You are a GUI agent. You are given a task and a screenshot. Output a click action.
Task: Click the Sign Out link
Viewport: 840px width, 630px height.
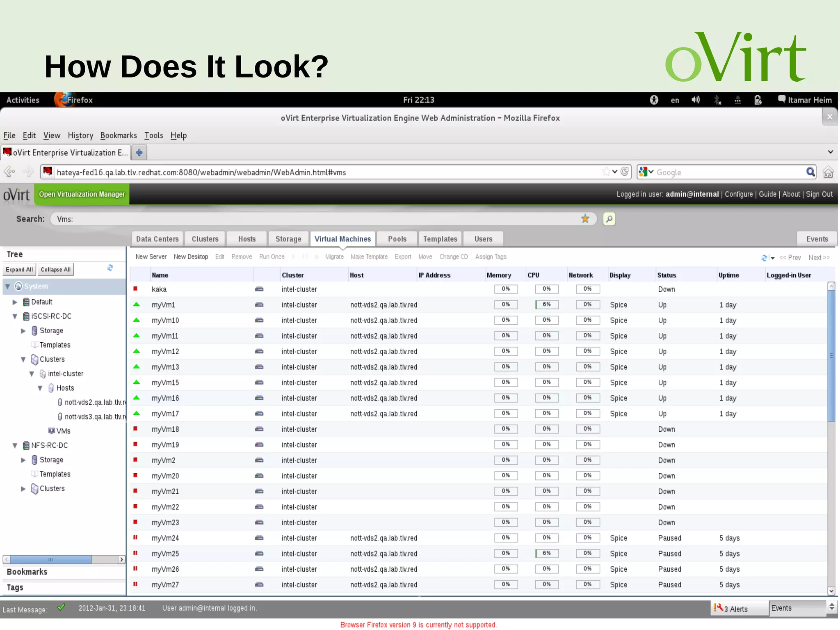pos(819,194)
